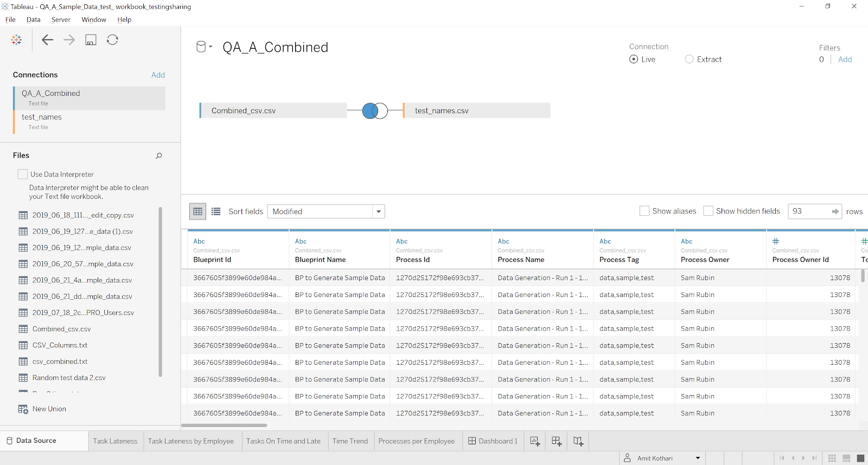Show the filmstrip view icon in the status bar
The width and height of the screenshot is (868, 465).
[x=846, y=458]
